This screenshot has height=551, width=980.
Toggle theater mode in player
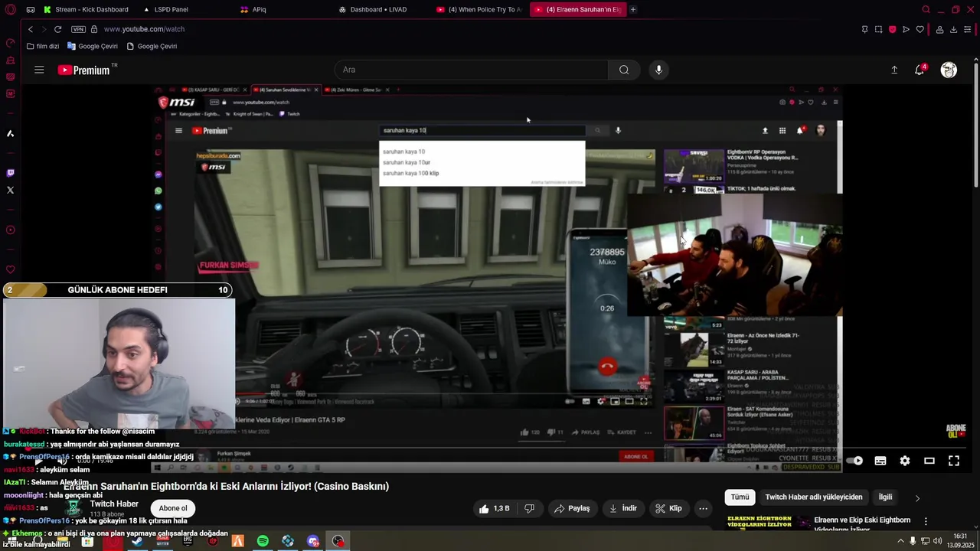point(929,461)
